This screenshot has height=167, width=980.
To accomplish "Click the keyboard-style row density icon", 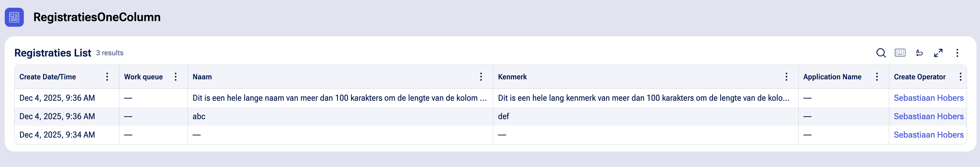I will pos(900,53).
